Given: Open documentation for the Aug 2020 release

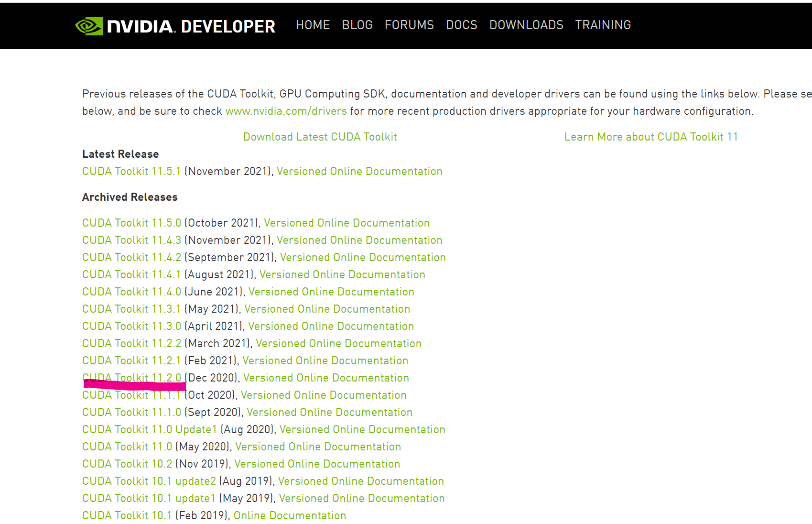Looking at the screenshot, I should point(362,429).
